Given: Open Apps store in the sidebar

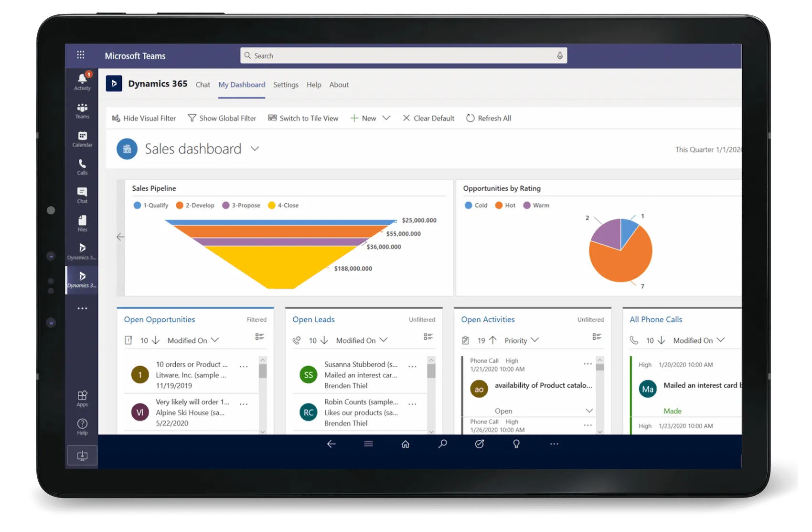Looking at the screenshot, I should coord(82,399).
